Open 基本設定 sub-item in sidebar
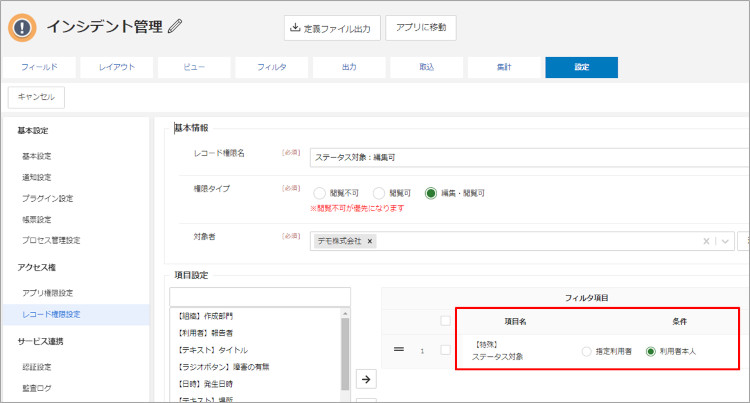750x403 pixels. 36,156
